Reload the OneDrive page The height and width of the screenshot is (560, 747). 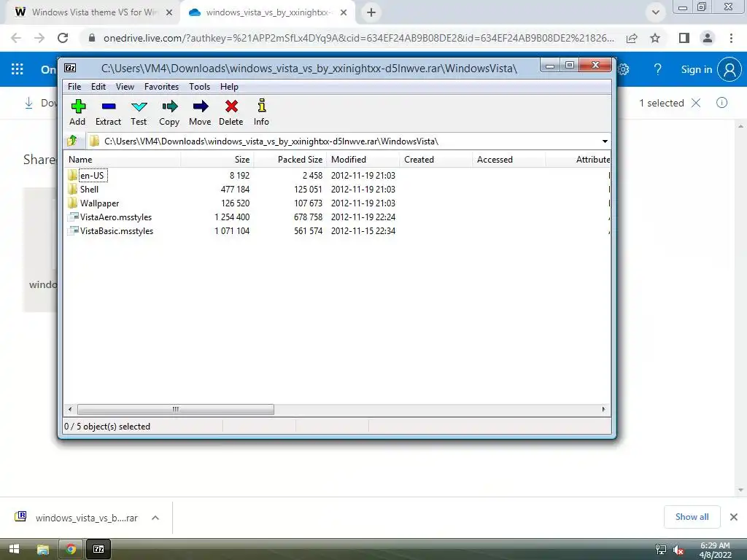tap(63, 38)
